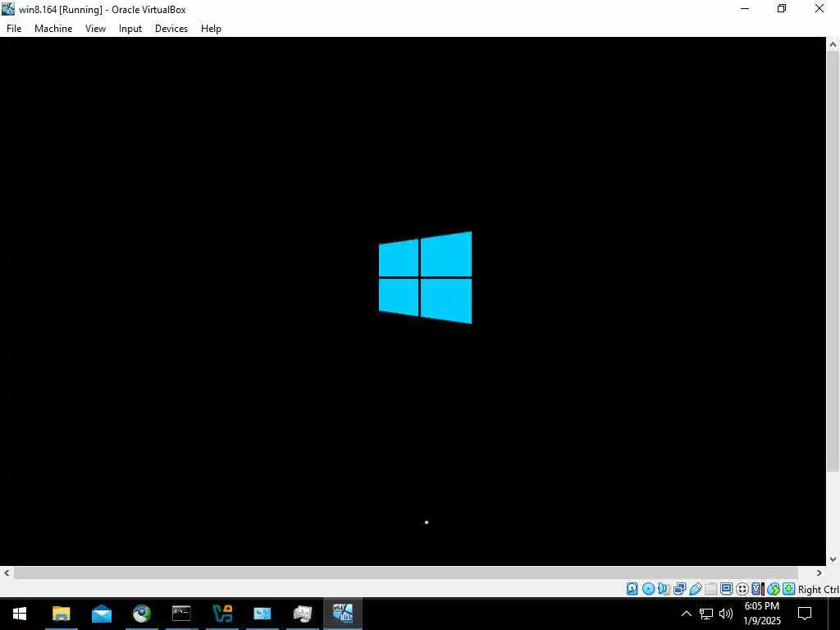Click the horizontal scrollbar thumb
Viewport: 840px width, 630px height.
coord(405,573)
